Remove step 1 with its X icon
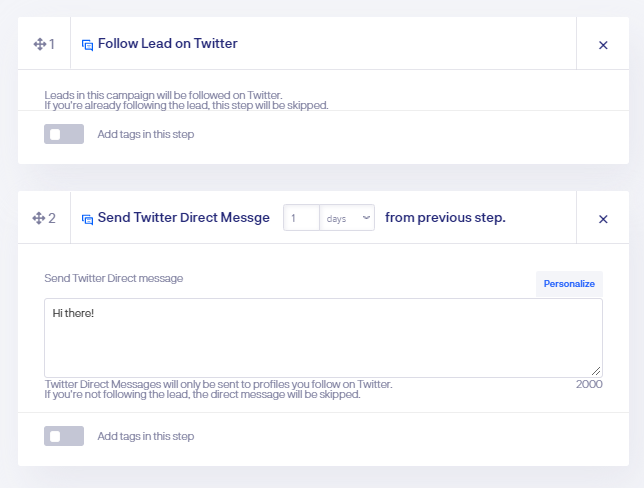644x488 pixels. coord(603,45)
